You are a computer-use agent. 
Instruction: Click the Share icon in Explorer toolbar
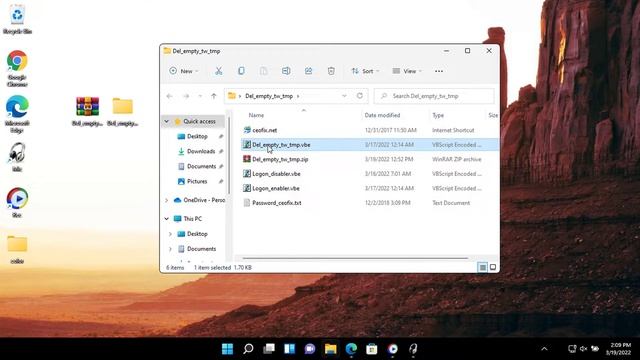pyautogui.click(x=309, y=71)
